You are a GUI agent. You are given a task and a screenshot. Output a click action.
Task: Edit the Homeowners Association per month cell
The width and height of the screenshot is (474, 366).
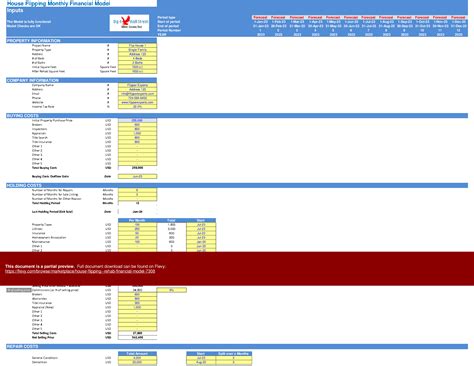pyautogui.click(x=137, y=238)
